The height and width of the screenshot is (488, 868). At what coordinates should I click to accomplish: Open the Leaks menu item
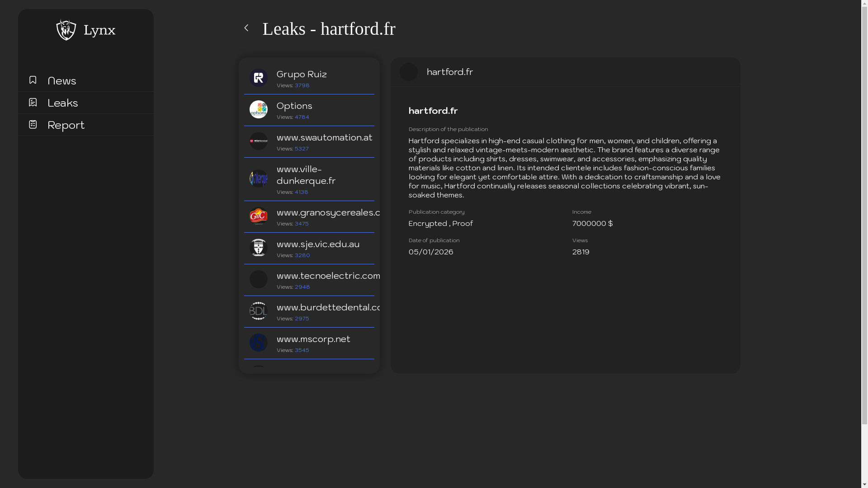pyautogui.click(x=63, y=103)
